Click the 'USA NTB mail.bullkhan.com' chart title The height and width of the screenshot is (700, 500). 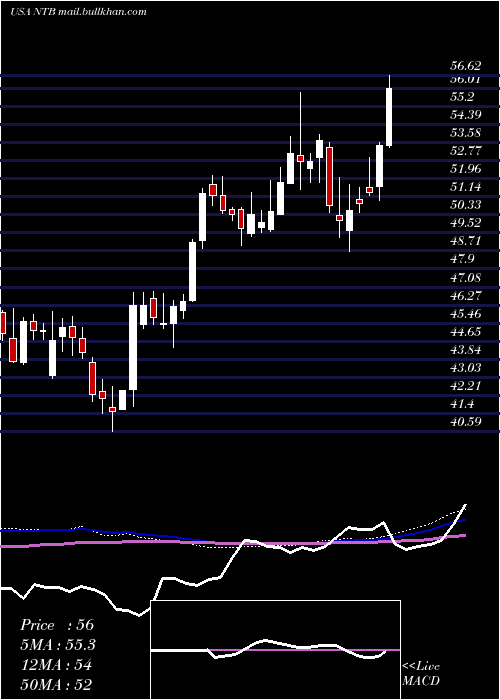click(x=78, y=12)
